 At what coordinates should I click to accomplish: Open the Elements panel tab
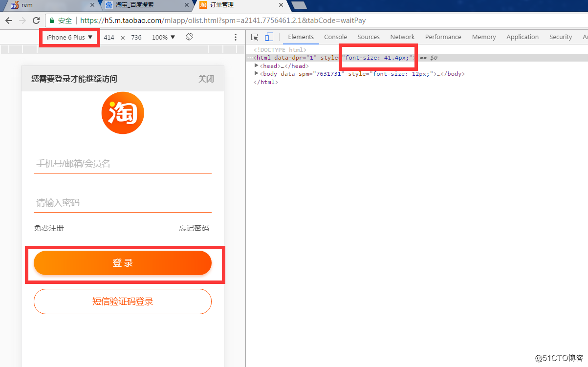point(301,37)
